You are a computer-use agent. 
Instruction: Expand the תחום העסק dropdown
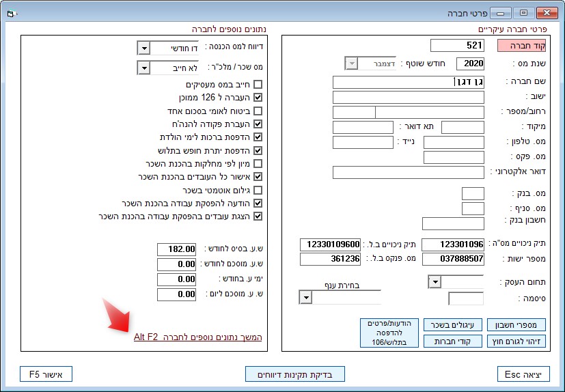(435, 282)
